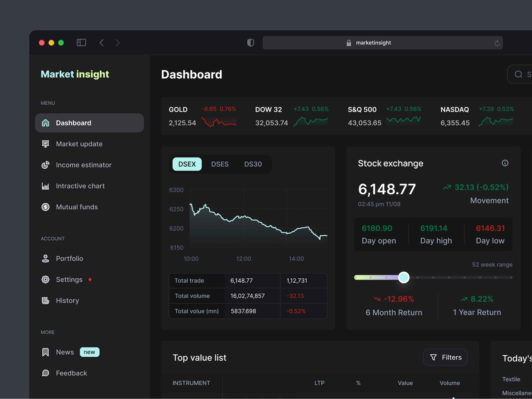Select the Income estimator tool
This screenshot has height=399, width=532.
(84, 165)
